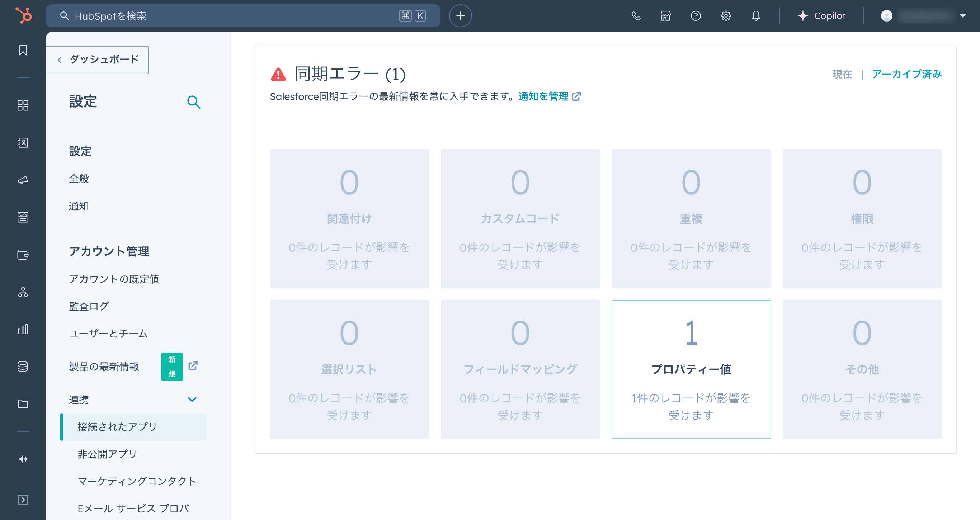Collapse the 連携 section chevron
Image resolution: width=980 pixels, height=520 pixels.
coord(192,400)
